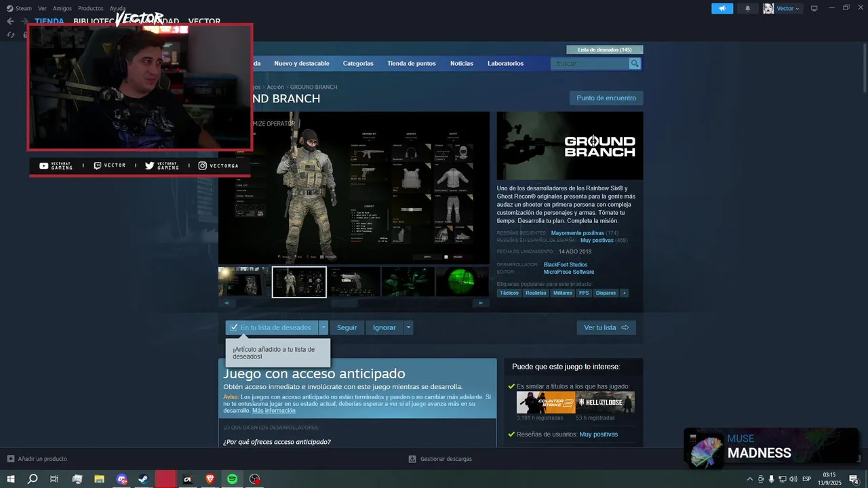868x488 pixels.
Task: Select the green night-vision scope thumbnail
Action: (x=462, y=282)
